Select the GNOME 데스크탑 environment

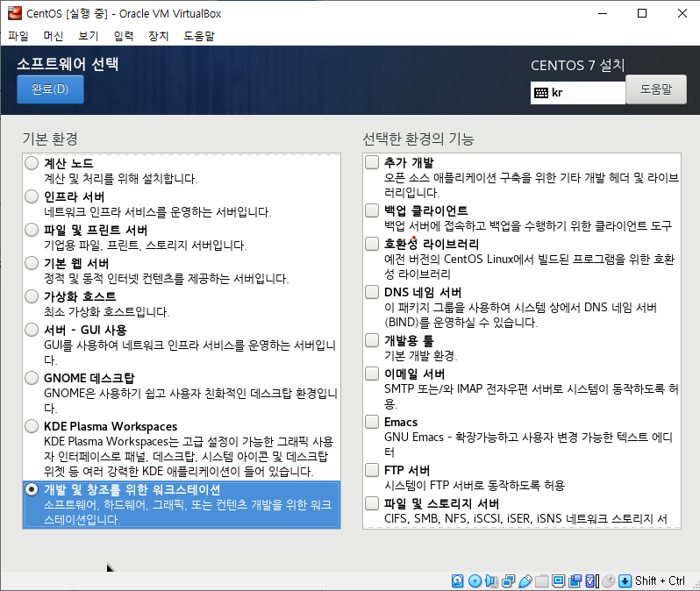tap(32, 378)
